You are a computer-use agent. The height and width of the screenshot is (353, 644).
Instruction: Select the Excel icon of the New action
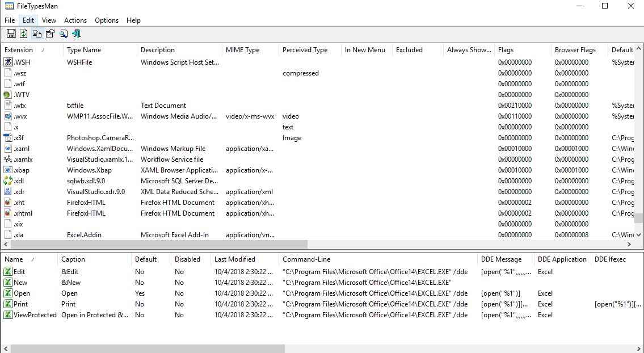(x=8, y=282)
